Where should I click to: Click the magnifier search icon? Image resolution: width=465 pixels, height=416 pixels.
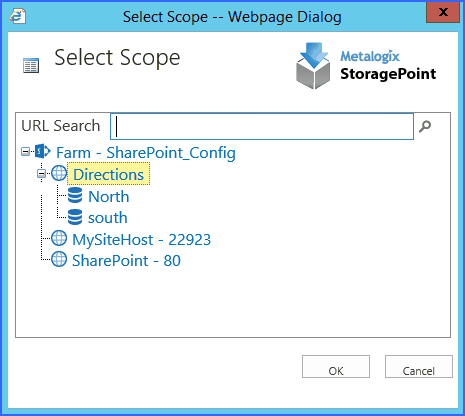click(x=425, y=126)
